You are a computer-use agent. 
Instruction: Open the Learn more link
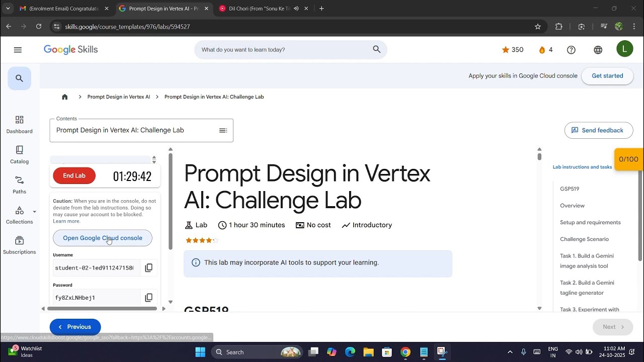coord(66,221)
